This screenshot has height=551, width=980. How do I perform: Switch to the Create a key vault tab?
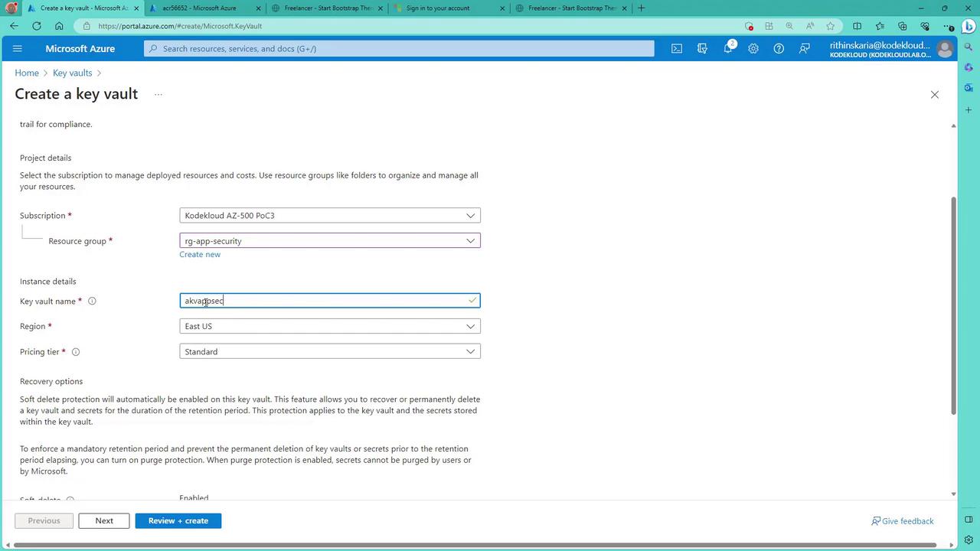click(x=83, y=8)
